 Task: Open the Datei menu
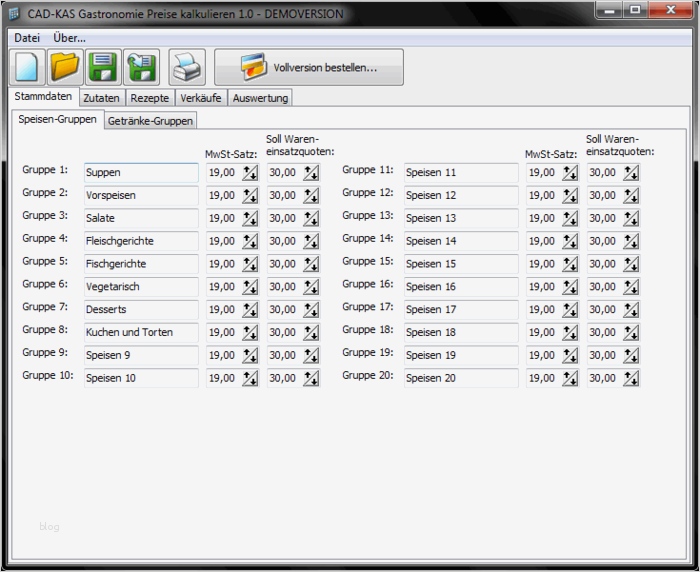coord(27,38)
